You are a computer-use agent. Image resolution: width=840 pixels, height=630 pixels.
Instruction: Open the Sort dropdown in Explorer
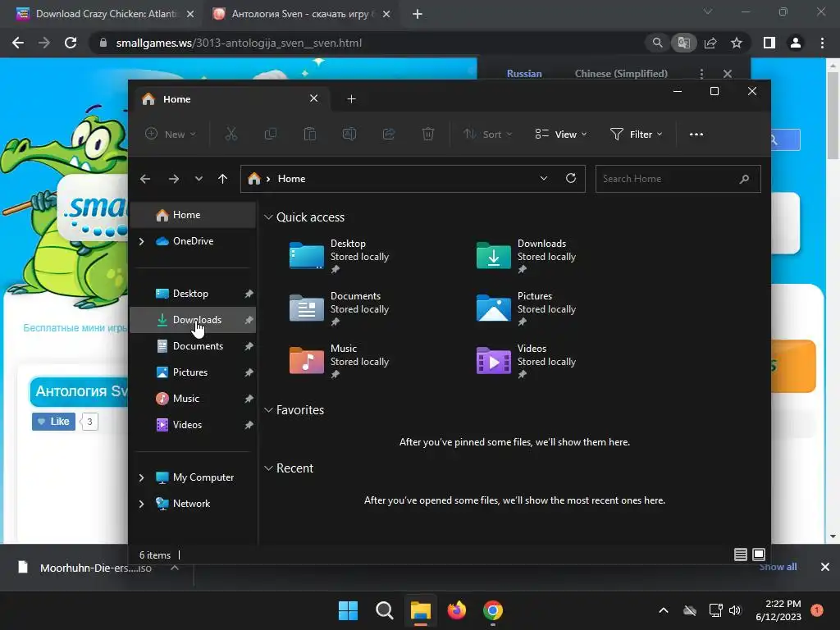pyautogui.click(x=488, y=134)
